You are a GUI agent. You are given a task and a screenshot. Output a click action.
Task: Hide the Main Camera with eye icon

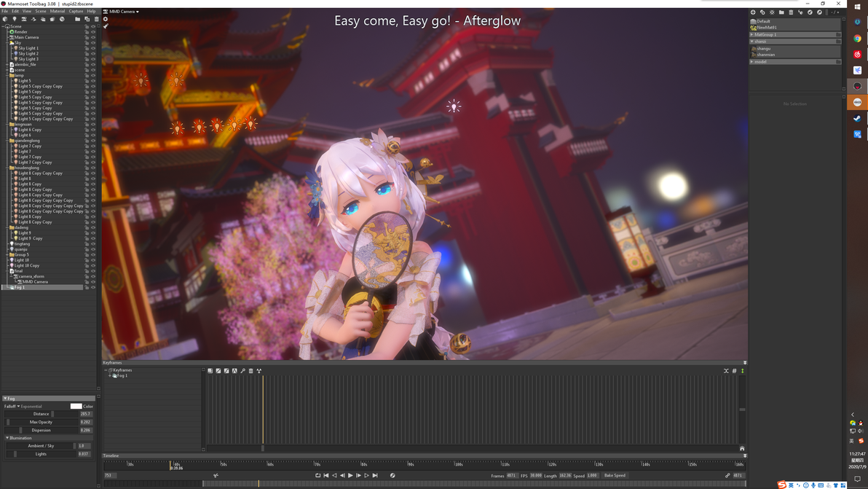(93, 37)
